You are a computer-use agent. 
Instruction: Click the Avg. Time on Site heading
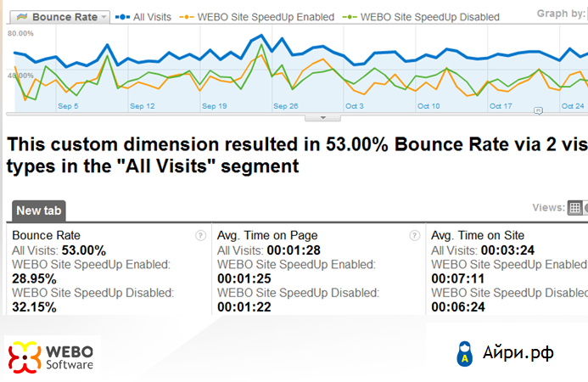tap(478, 235)
